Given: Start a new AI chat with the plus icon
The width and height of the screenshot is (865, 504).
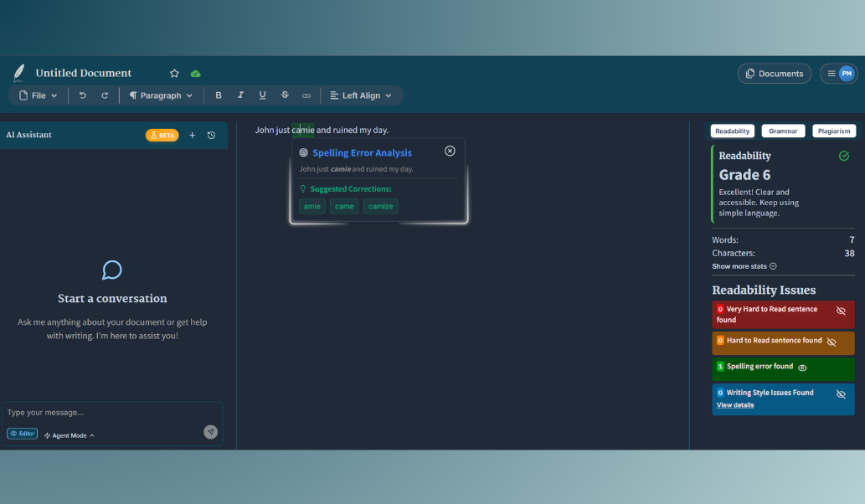Looking at the screenshot, I should tap(192, 135).
